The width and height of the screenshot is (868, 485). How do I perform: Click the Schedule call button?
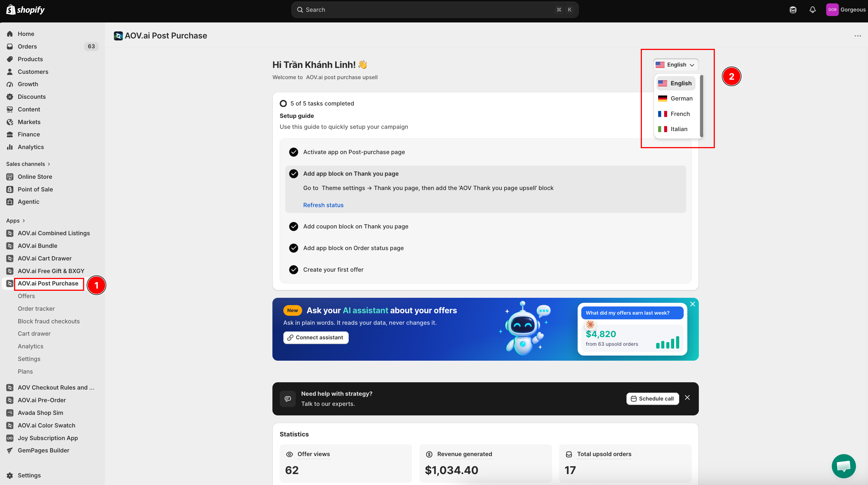coord(652,399)
